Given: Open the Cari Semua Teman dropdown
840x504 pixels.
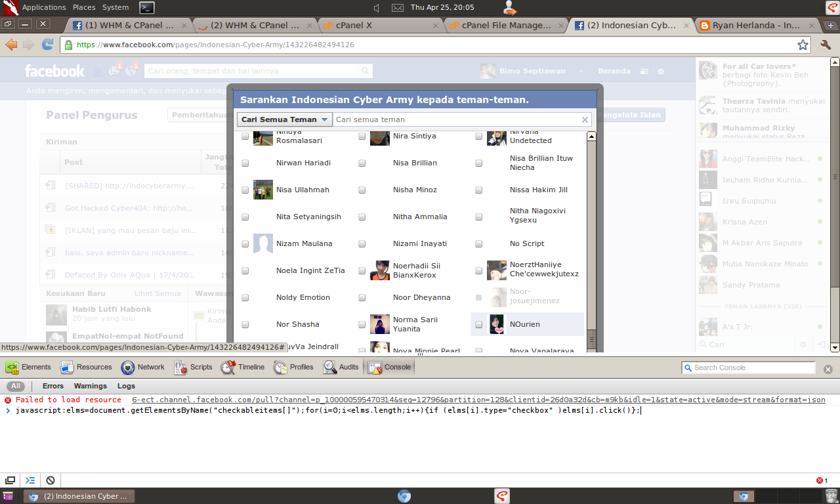Looking at the screenshot, I should click(285, 119).
